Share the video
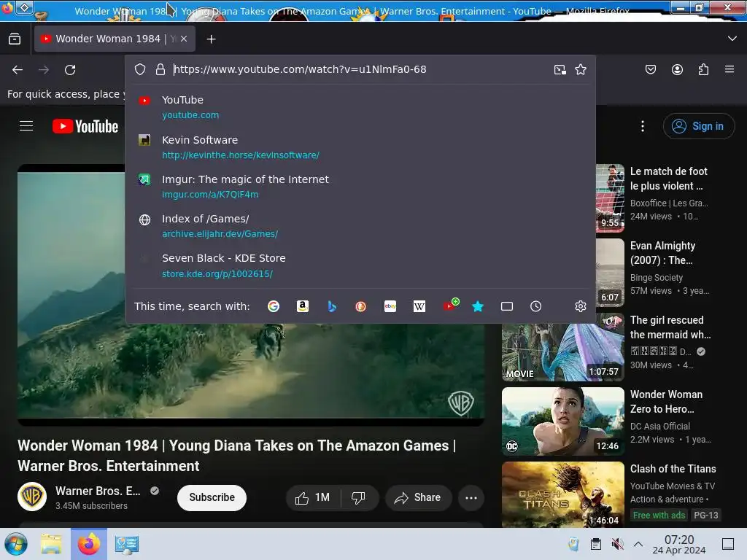 click(418, 498)
